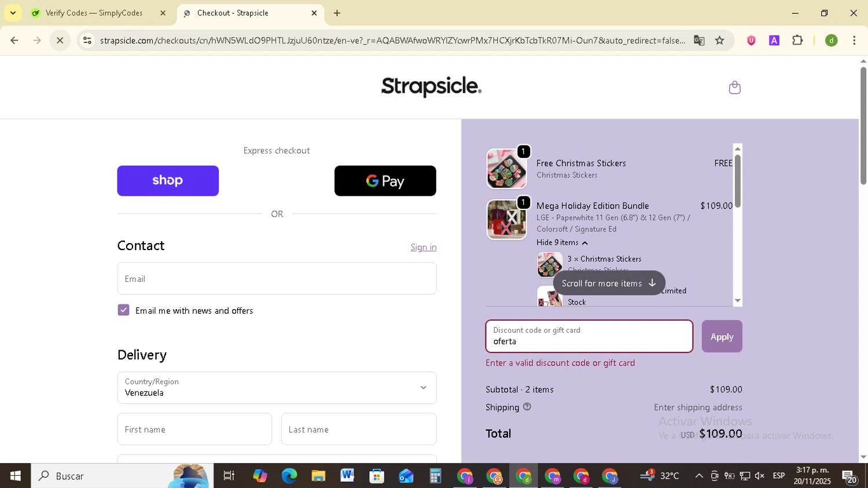Open the Chrome profile avatar
The image size is (868, 488).
click(832, 41)
